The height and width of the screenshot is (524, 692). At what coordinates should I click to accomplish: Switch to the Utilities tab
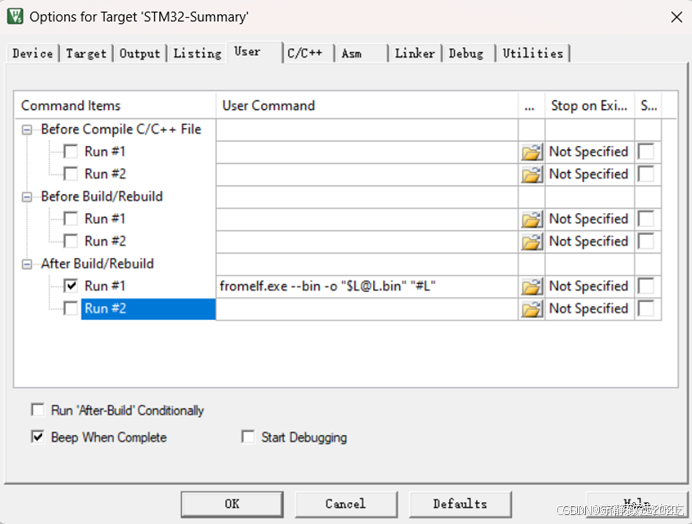click(533, 53)
